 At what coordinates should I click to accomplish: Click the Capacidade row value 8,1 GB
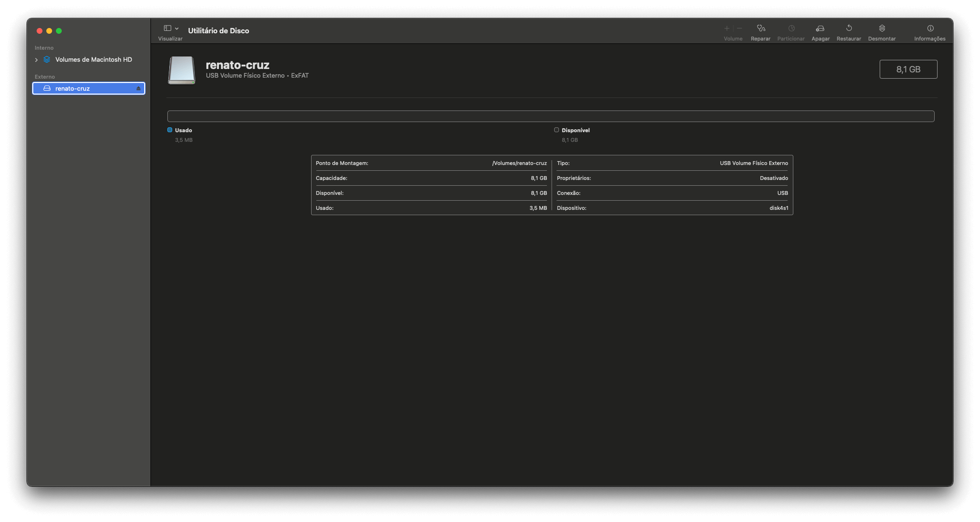[539, 178]
